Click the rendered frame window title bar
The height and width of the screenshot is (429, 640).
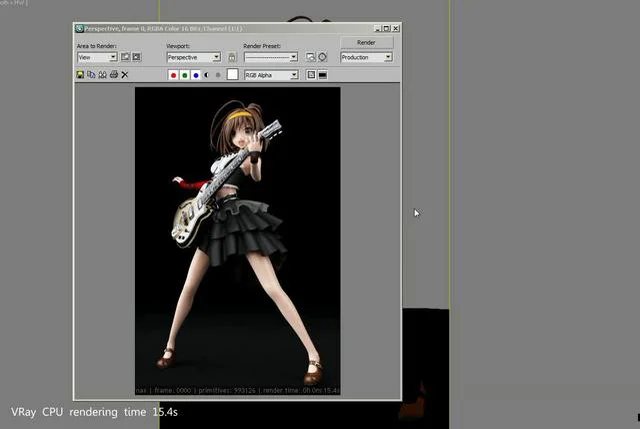pyautogui.click(x=238, y=28)
